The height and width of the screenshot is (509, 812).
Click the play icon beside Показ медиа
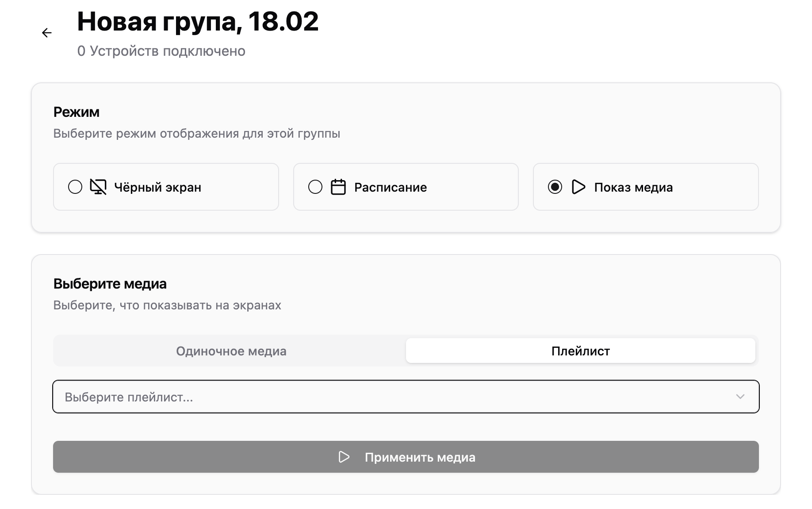point(578,187)
